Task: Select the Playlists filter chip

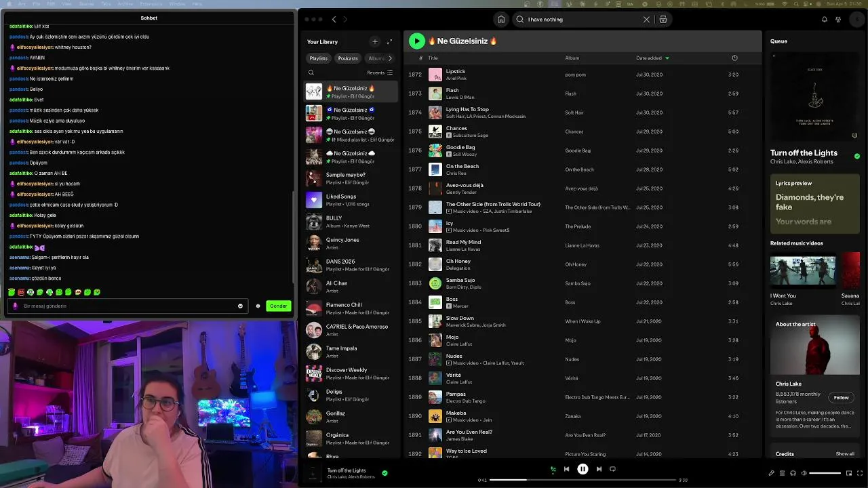Action: [x=319, y=58]
